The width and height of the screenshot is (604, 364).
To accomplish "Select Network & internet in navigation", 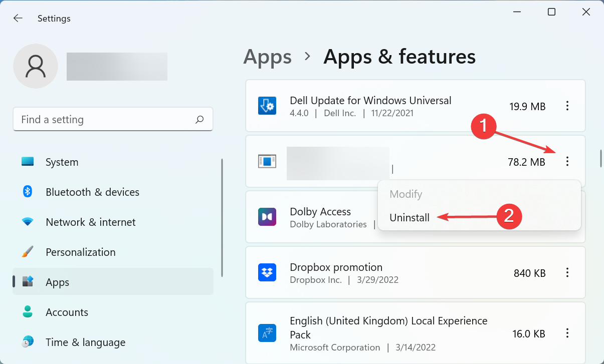I will coord(90,222).
